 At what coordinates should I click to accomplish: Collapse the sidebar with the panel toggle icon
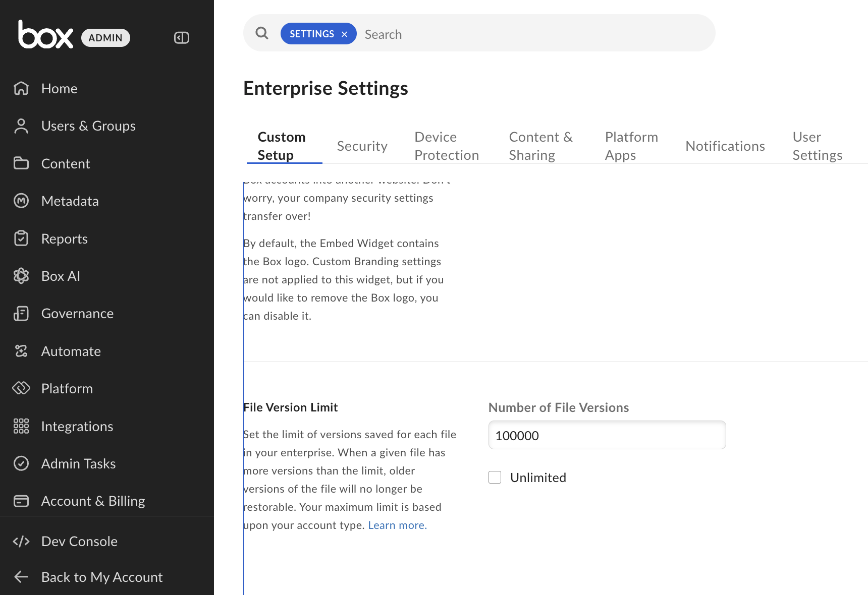point(182,38)
